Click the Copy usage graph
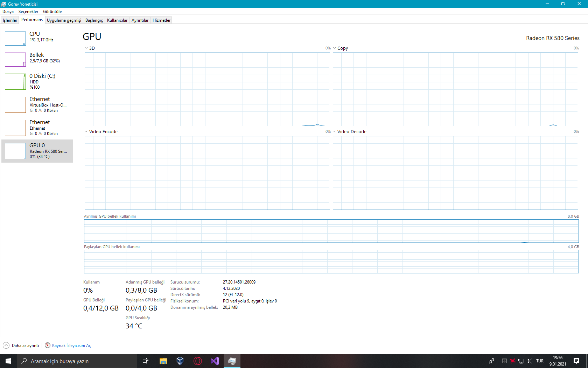Viewport: 588px width, 368px height. coord(455,89)
